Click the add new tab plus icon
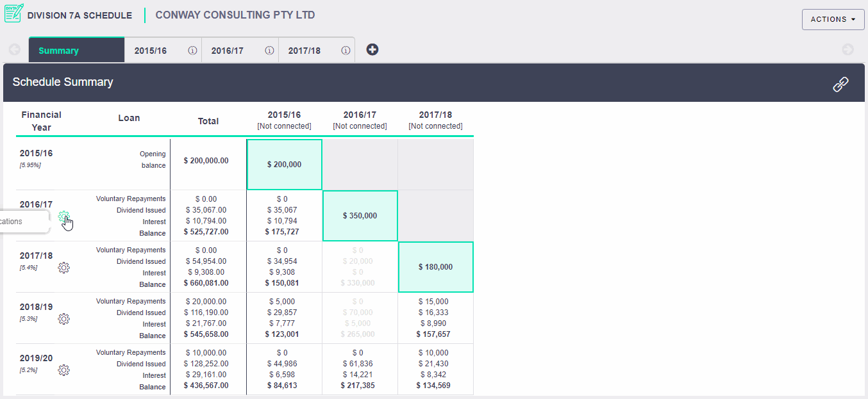The height and width of the screenshot is (399, 868). [x=372, y=49]
